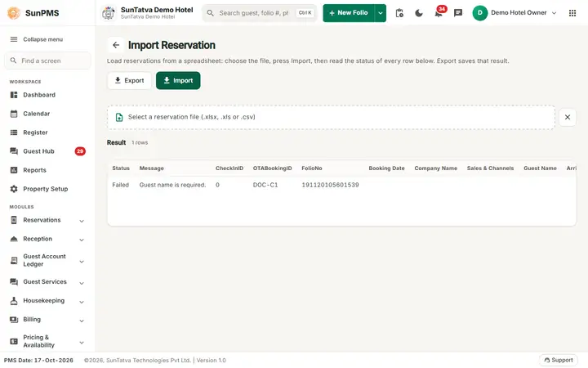Click the OTABookingID column header
Viewport: 588px width, 368px height.
tap(272, 168)
